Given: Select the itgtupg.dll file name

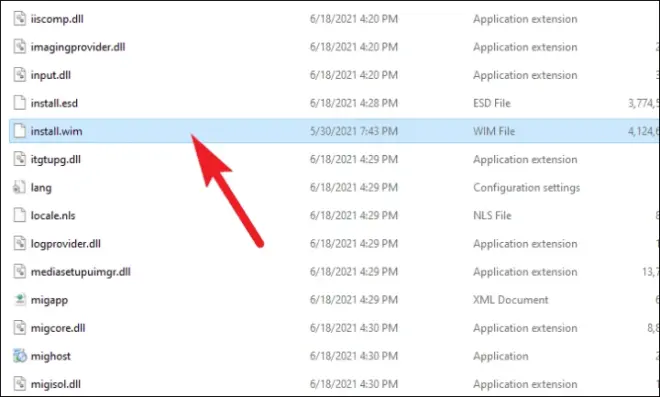Looking at the screenshot, I should click(x=56, y=160).
